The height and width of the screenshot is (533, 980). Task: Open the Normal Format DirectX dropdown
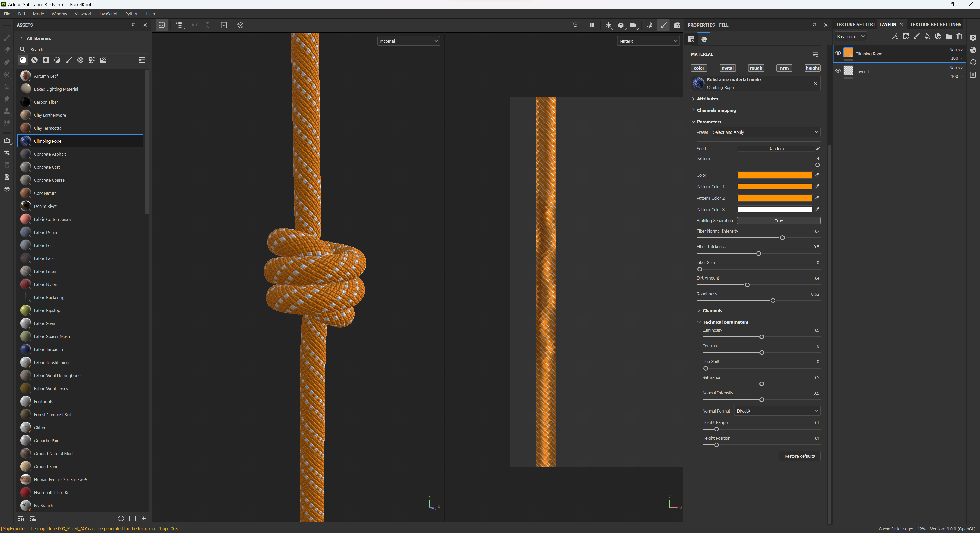[x=777, y=411]
